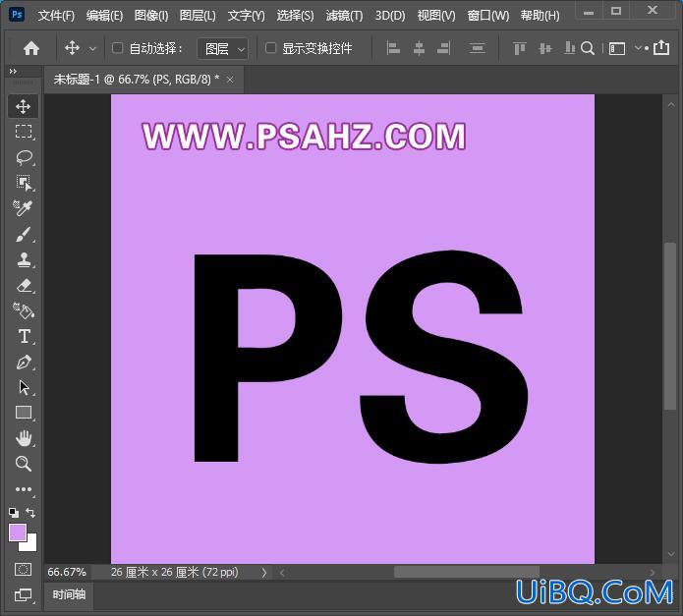Change the screen mode

[x=23, y=595]
